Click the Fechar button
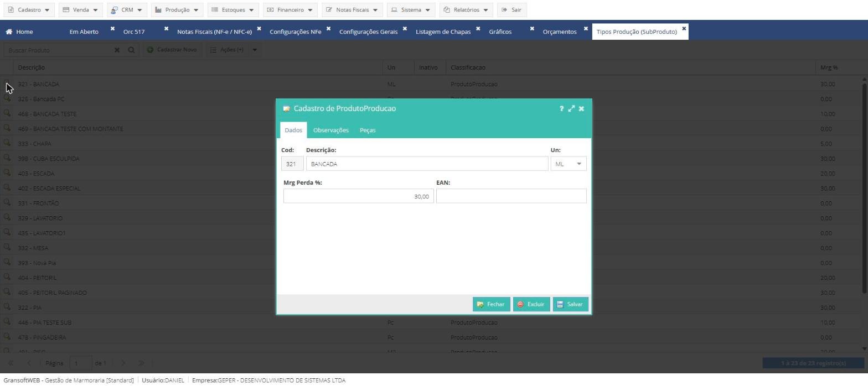The height and width of the screenshot is (386, 868). (491, 304)
